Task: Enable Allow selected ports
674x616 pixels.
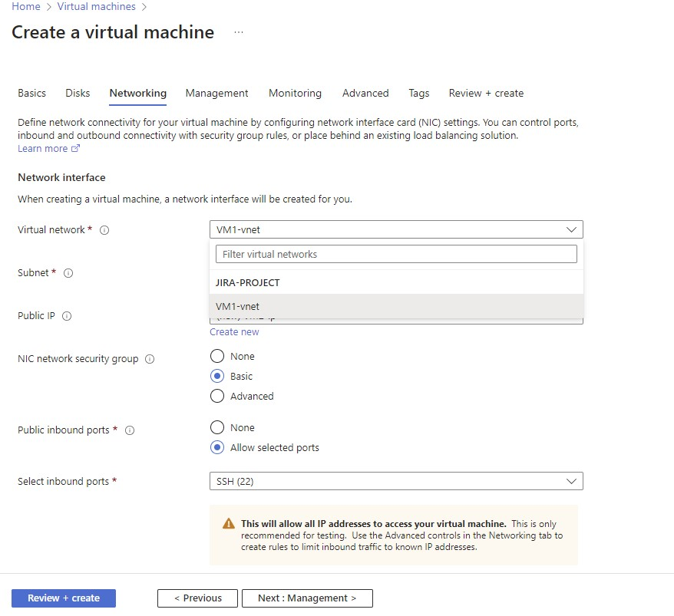Action: [x=216, y=447]
